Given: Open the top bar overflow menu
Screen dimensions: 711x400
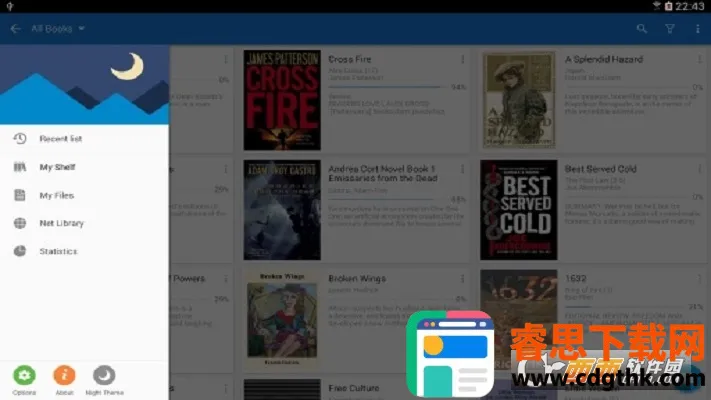Looking at the screenshot, I should pos(697,29).
